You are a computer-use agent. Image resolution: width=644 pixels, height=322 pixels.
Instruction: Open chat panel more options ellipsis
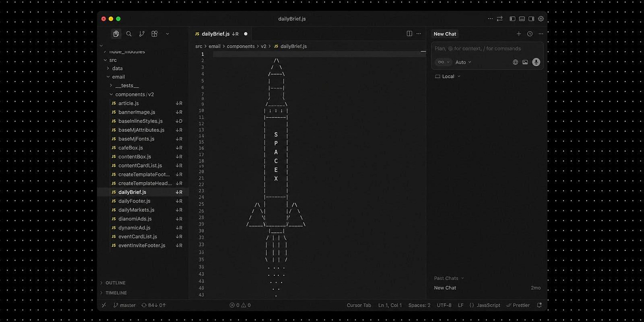click(x=540, y=34)
